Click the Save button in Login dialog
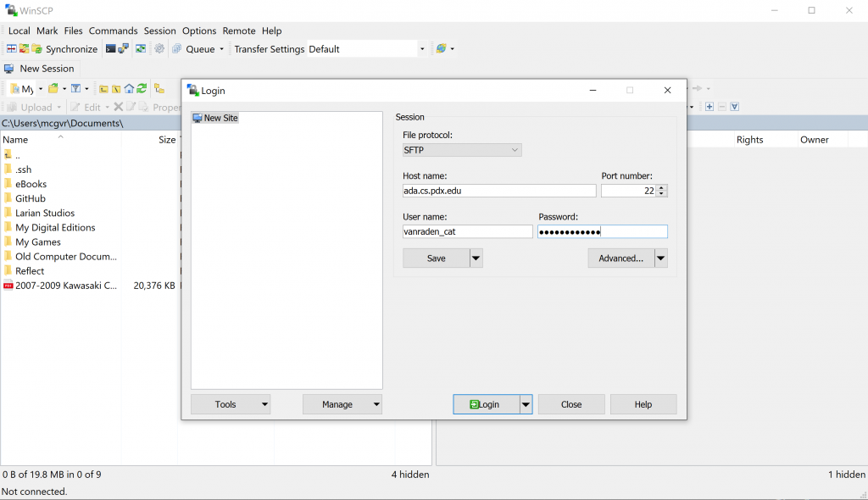The image size is (868, 500). pyautogui.click(x=437, y=258)
